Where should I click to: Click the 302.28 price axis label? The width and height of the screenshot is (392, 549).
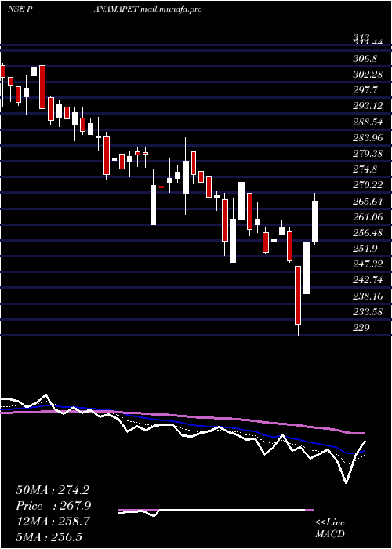coord(367,75)
